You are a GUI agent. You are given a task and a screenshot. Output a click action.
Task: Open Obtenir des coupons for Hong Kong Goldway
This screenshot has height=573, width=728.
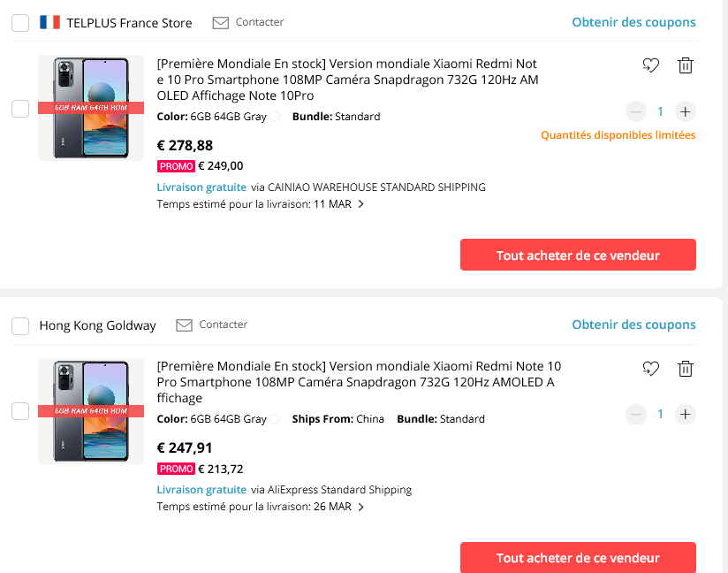click(633, 325)
